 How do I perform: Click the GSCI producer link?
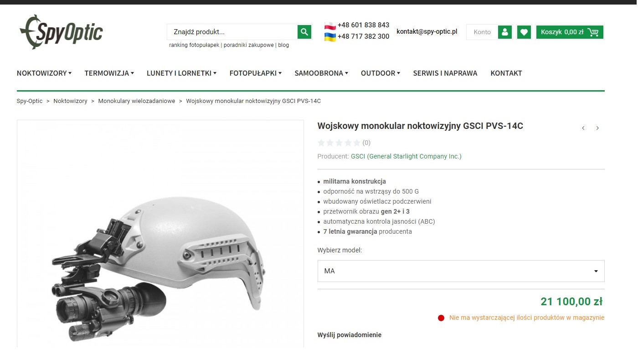pyautogui.click(x=406, y=156)
